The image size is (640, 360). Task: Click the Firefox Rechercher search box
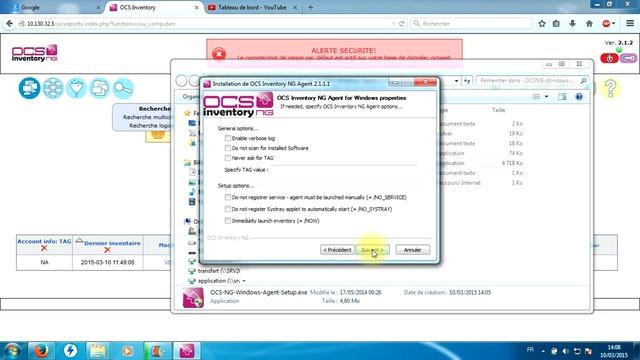coord(471,24)
